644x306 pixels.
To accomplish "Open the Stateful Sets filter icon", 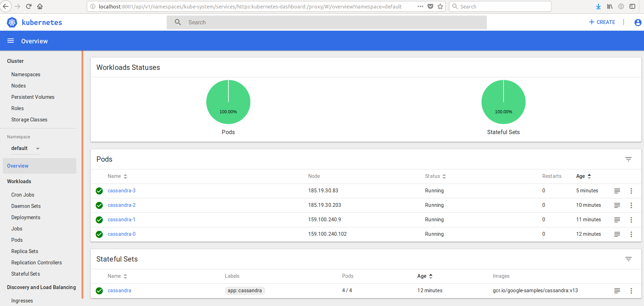I will [628, 259].
